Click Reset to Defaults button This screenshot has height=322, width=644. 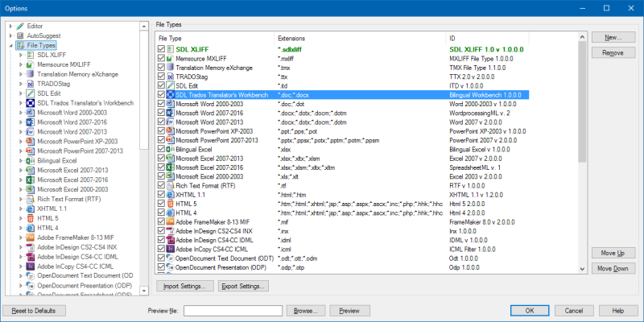34,311
